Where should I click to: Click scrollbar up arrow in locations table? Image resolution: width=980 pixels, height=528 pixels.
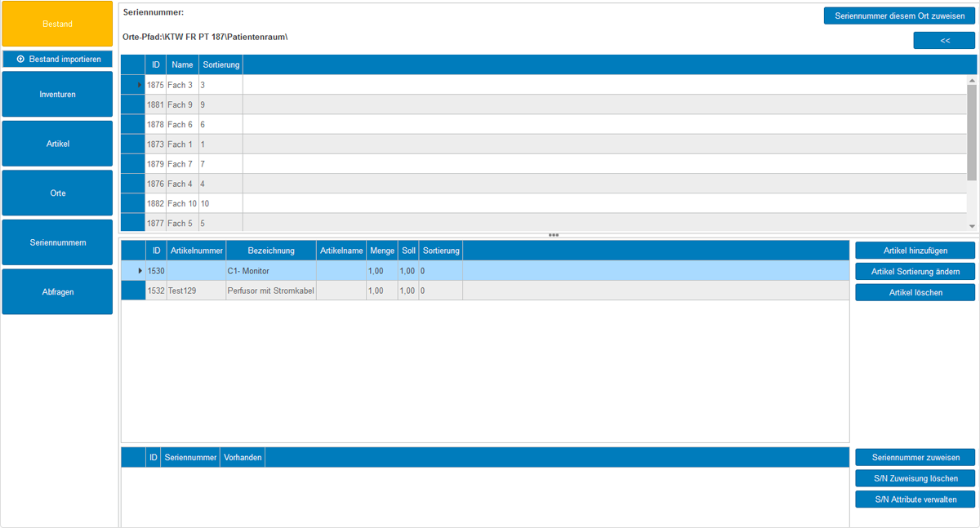coord(972,81)
